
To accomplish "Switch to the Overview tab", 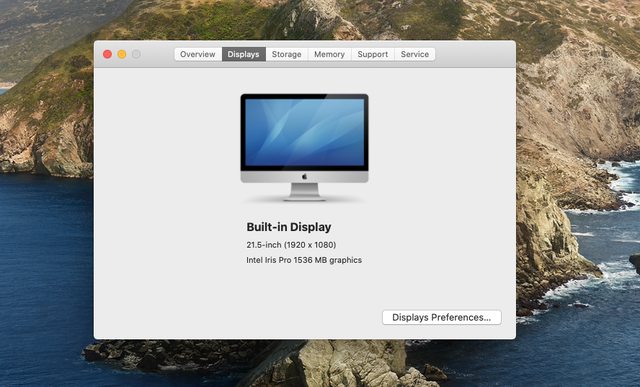I will [x=198, y=54].
